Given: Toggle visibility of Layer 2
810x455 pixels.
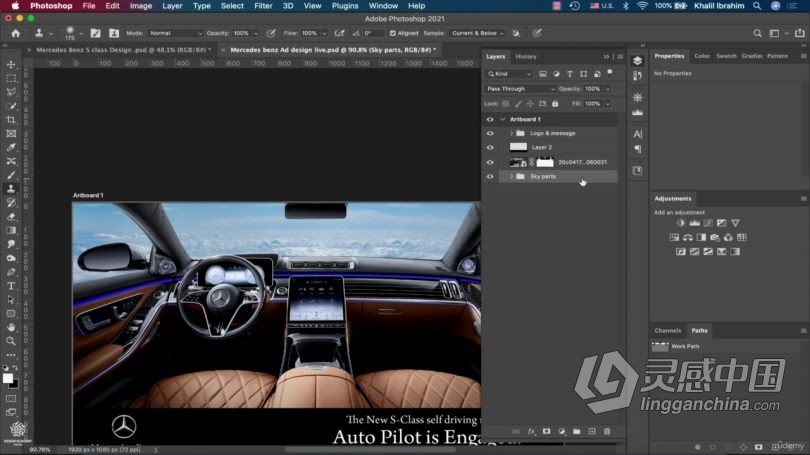Looking at the screenshot, I should (x=490, y=147).
